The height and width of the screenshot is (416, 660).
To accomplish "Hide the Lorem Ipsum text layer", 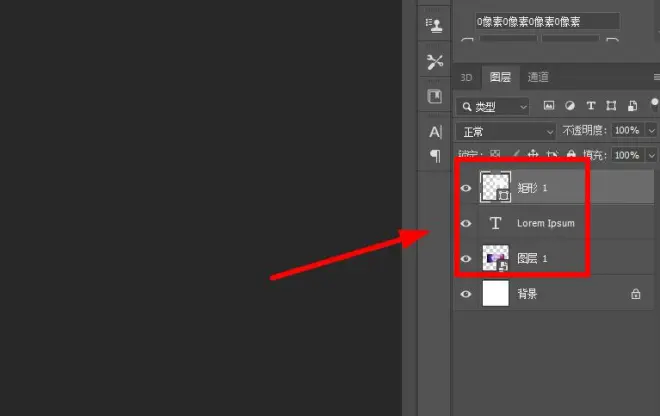I will tap(465, 223).
